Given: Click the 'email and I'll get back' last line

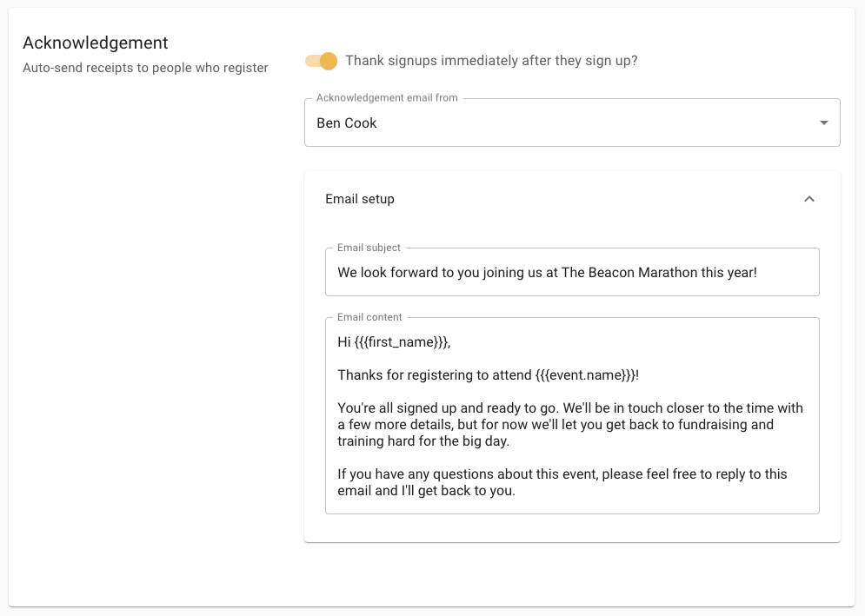Looking at the screenshot, I should pos(426,491).
